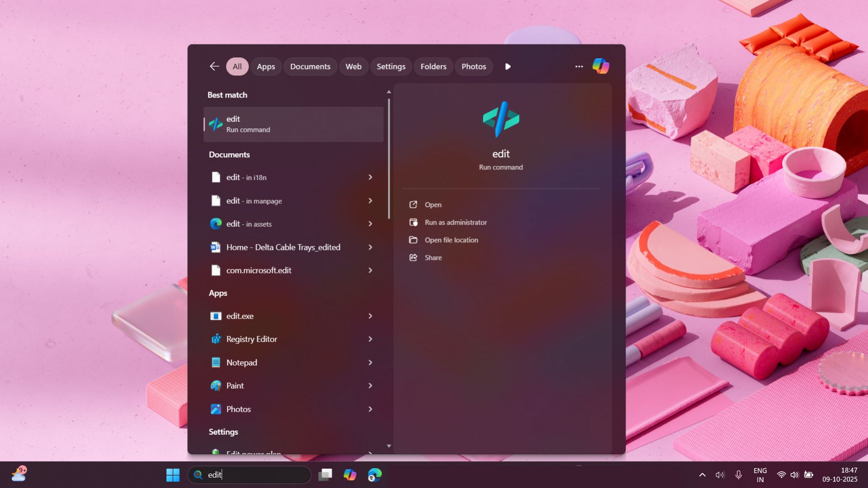The width and height of the screenshot is (868, 488).
Task: Open the three-dots more options menu
Action: point(579,66)
